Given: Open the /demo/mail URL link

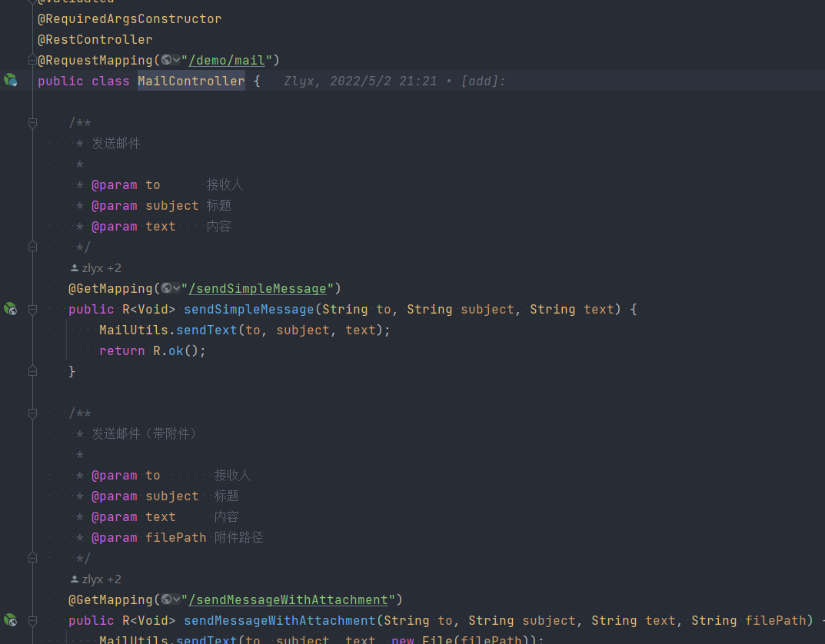Looking at the screenshot, I should pyautogui.click(x=227, y=61).
